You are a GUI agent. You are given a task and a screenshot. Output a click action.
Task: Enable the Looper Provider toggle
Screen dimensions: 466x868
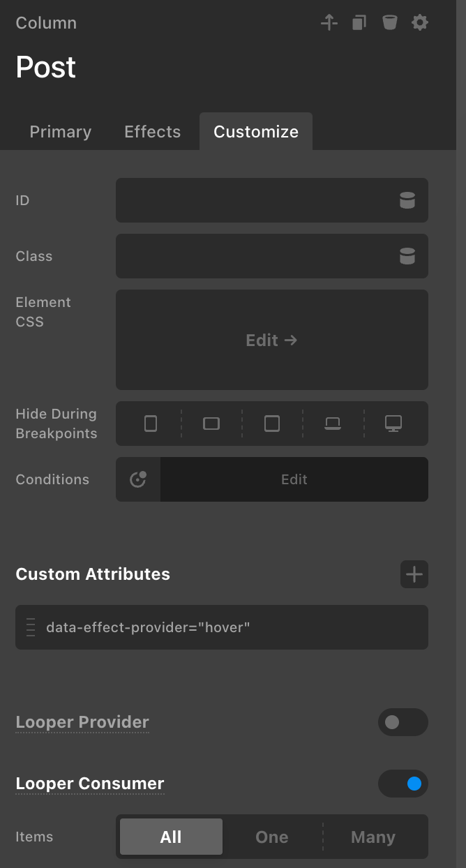(403, 722)
